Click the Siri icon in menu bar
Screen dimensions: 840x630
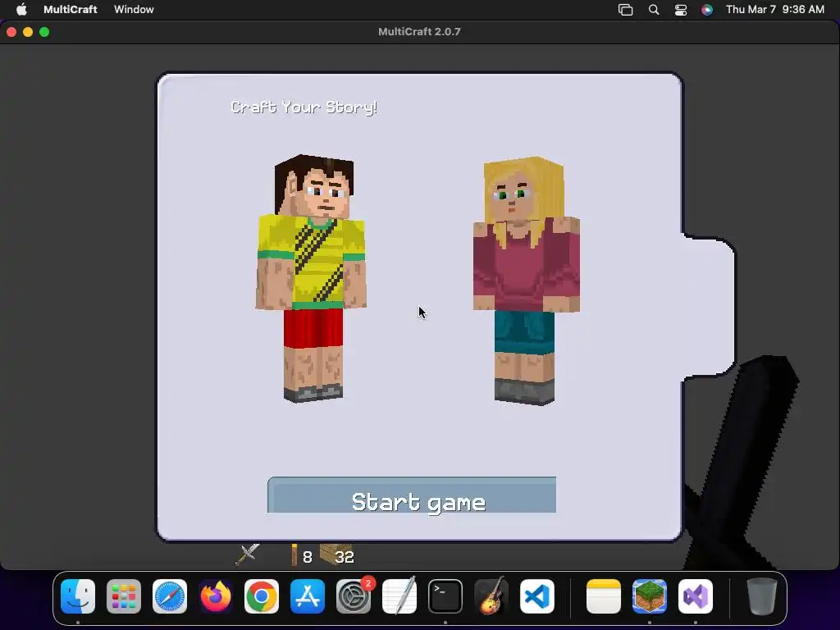(707, 10)
